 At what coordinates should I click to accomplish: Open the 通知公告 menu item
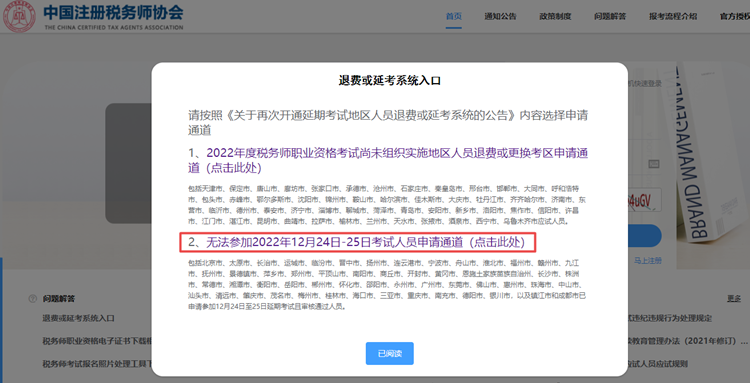500,16
